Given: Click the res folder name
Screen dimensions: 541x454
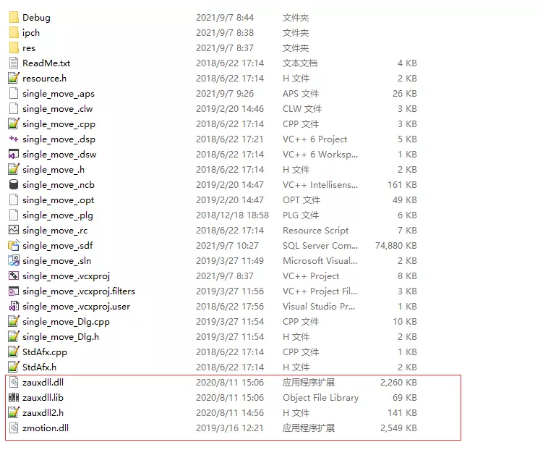Looking at the screenshot, I should tap(29, 48).
